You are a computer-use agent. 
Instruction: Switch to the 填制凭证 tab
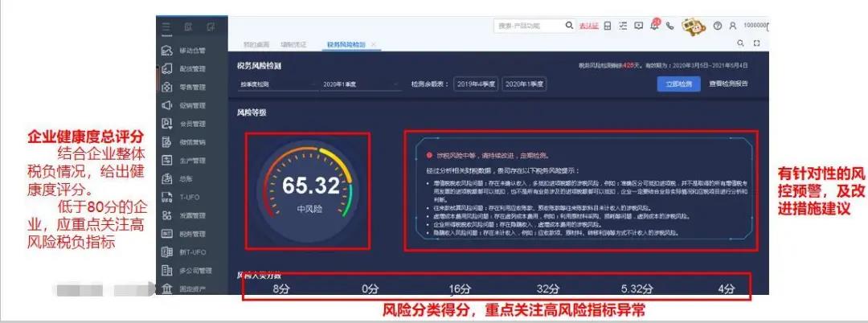coord(293,44)
